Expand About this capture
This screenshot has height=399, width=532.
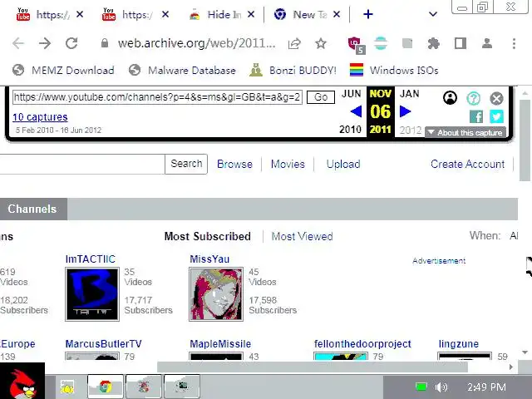pos(465,132)
